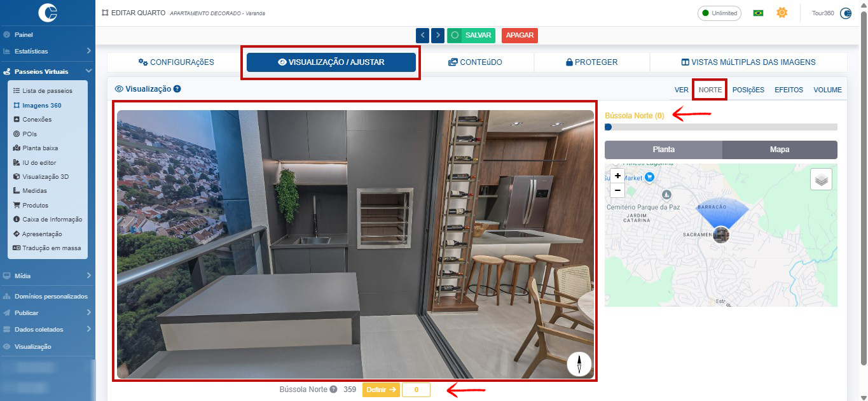This screenshot has width=868, height=401.
Task: Click the north value input field
Action: pyautogui.click(x=416, y=390)
